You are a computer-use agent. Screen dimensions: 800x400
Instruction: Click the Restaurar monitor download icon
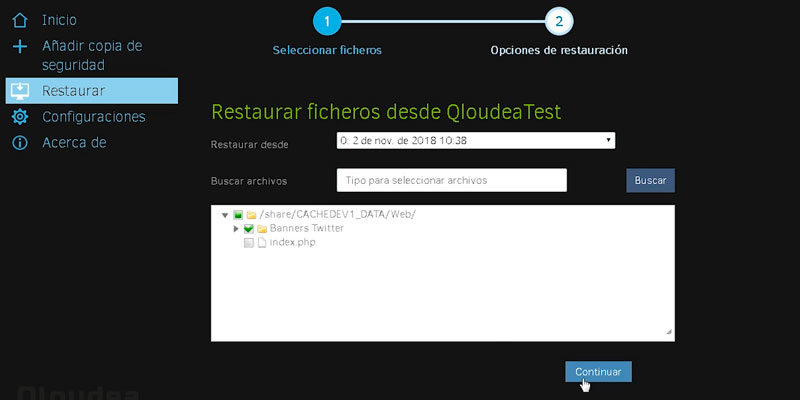pos(20,91)
